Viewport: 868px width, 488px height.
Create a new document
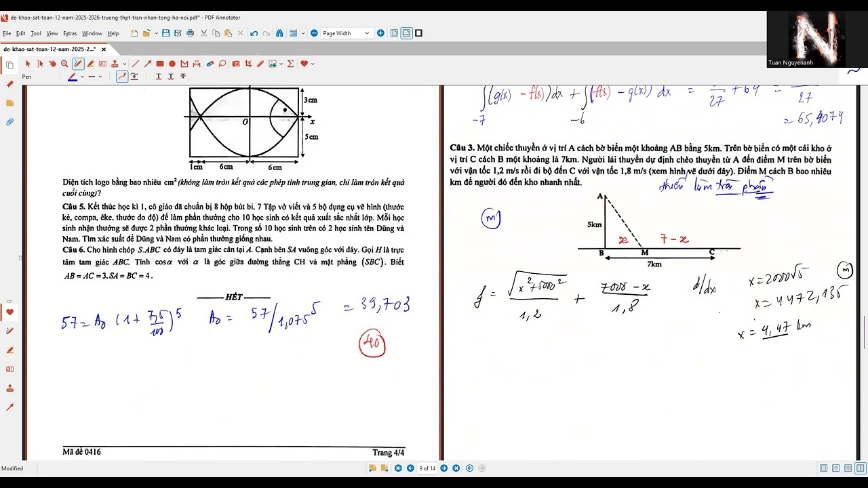click(x=134, y=33)
